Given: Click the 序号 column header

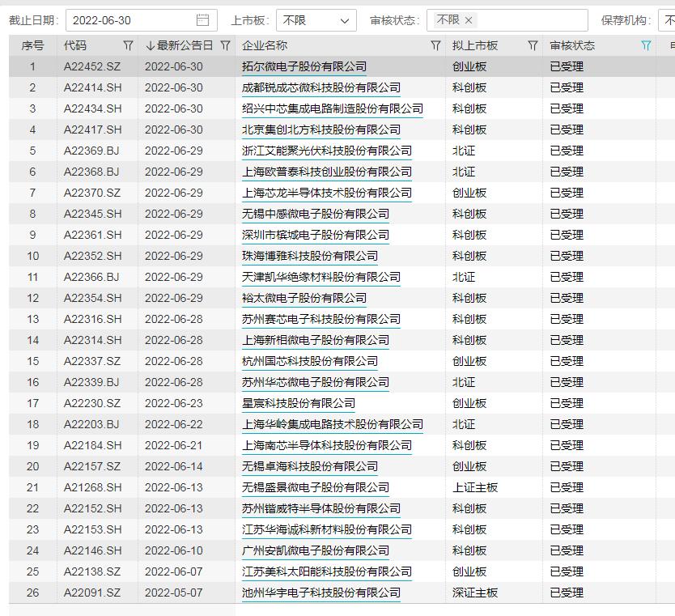Looking at the screenshot, I should pyautogui.click(x=32, y=45).
